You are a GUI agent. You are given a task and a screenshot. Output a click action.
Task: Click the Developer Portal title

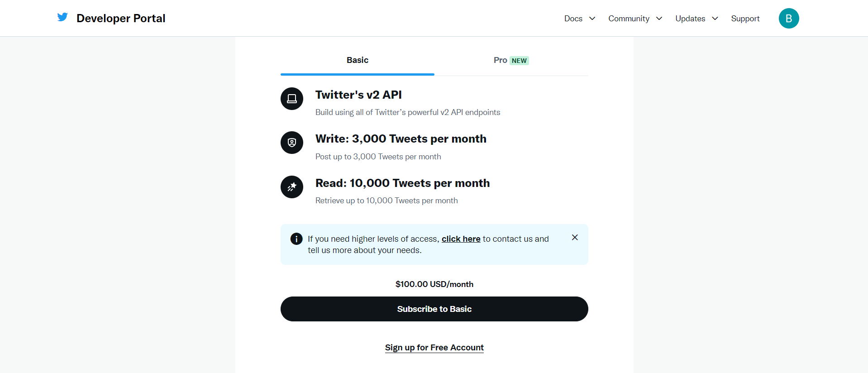[121, 19]
